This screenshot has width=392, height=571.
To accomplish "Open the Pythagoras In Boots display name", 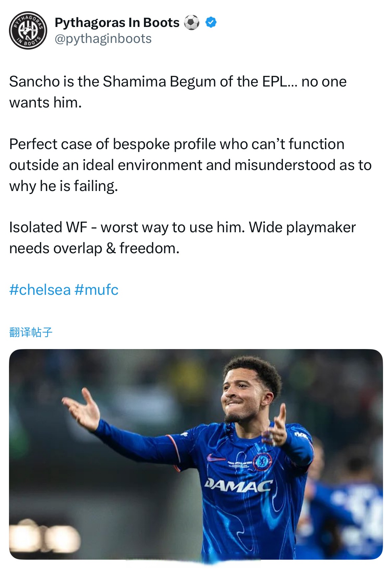I will 117,23.
